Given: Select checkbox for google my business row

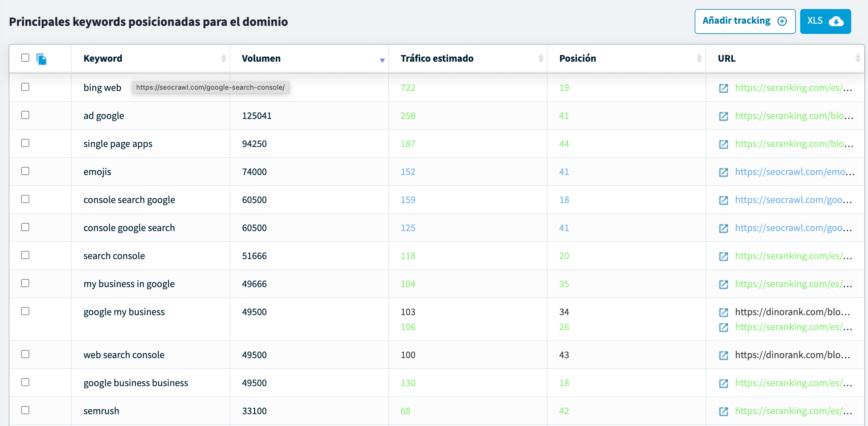Looking at the screenshot, I should pos(25,311).
